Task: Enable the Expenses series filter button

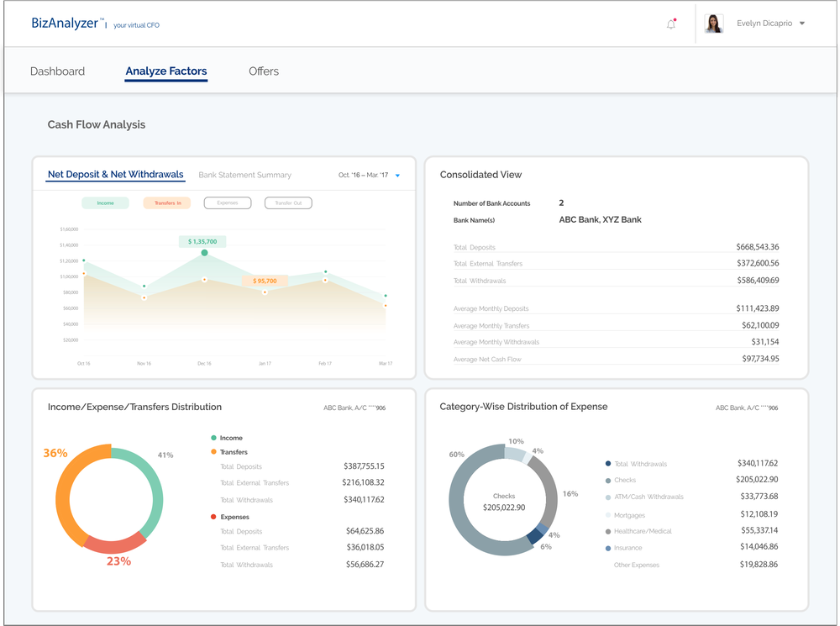Action: 228,203
